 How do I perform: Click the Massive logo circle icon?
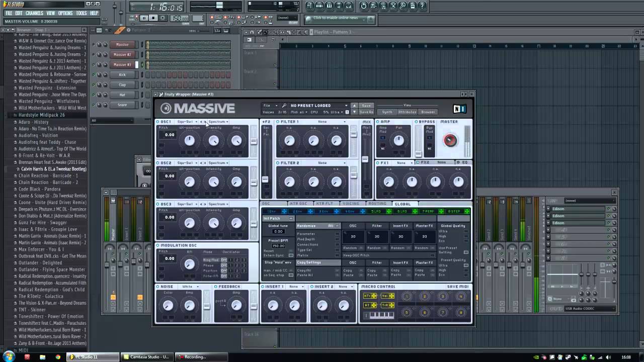pyautogui.click(x=166, y=108)
